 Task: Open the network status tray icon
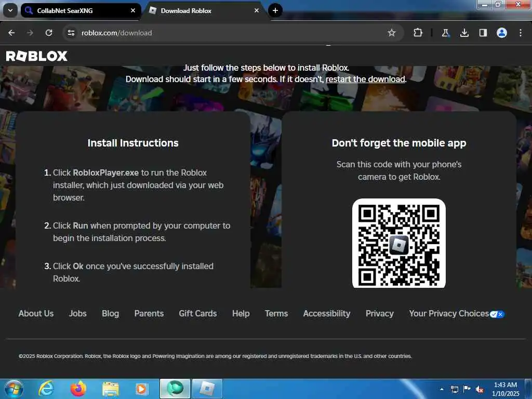click(455, 389)
